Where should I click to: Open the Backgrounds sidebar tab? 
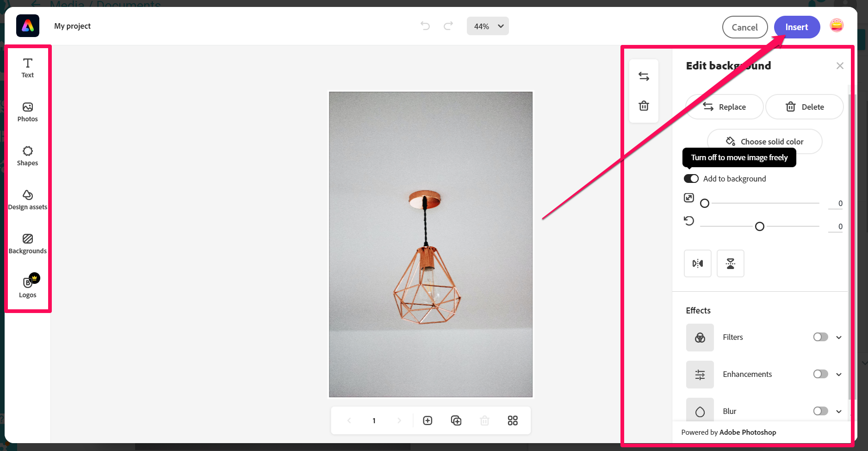(27, 244)
